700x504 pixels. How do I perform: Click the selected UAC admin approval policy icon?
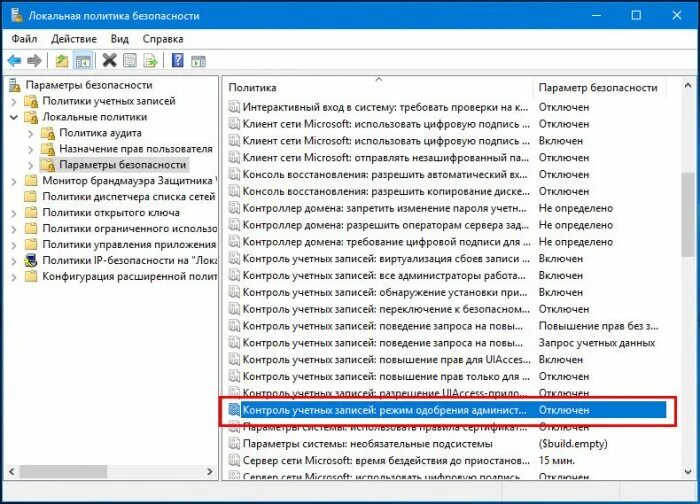coord(234,410)
